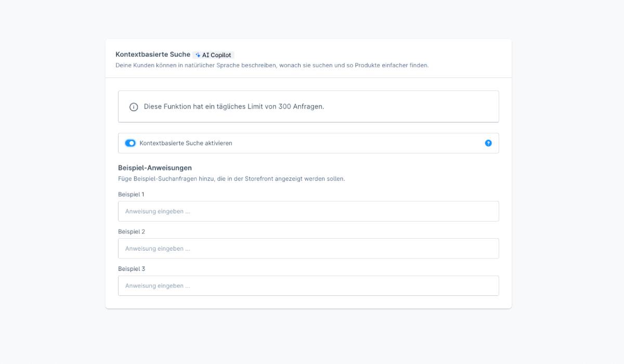The height and width of the screenshot is (364, 624).
Task: Click the hint starting with Füge Beispiel-Suchanfragen hinzu
Action: click(231, 178)
